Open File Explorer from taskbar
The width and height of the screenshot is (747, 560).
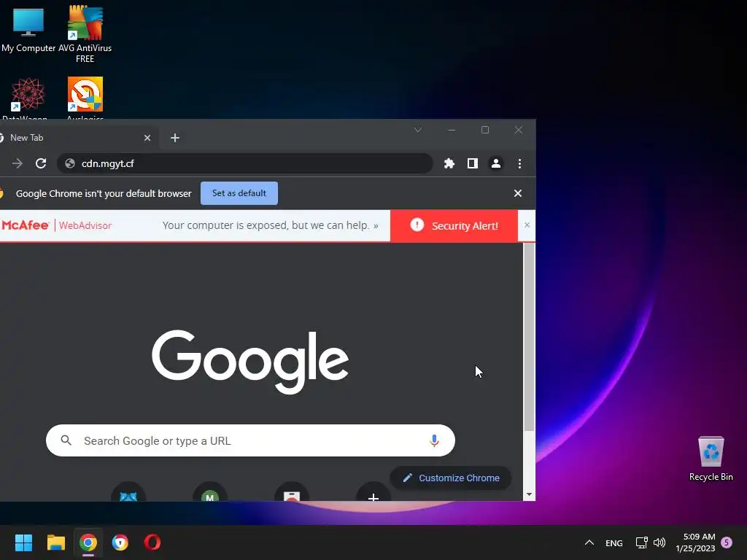(x=55, y=542)
